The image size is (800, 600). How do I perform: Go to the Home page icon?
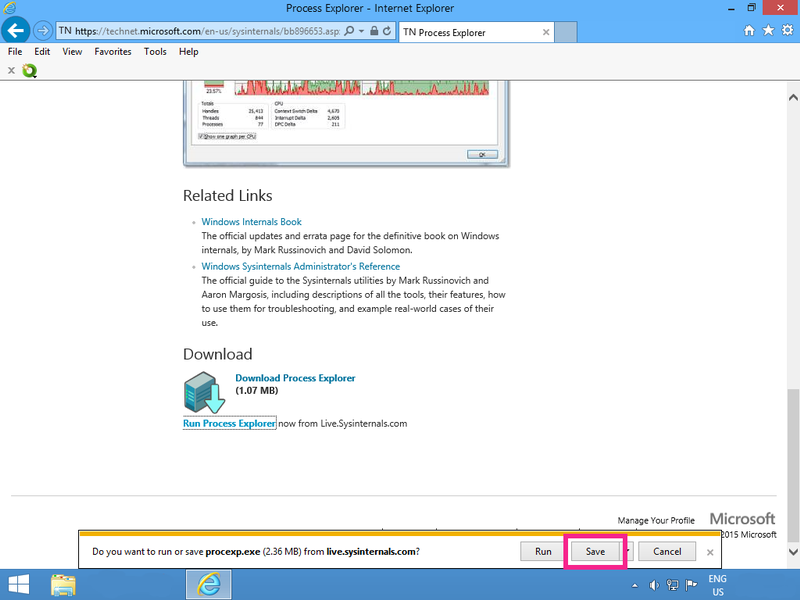click(748, 31)
